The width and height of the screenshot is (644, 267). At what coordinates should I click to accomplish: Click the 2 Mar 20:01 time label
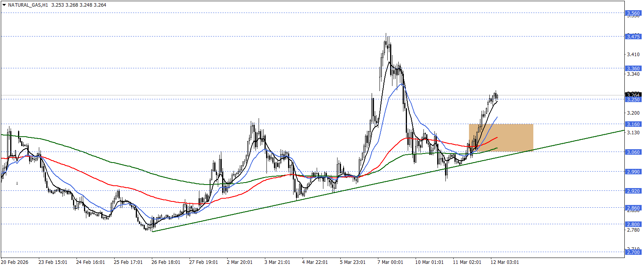pos(240,262)
